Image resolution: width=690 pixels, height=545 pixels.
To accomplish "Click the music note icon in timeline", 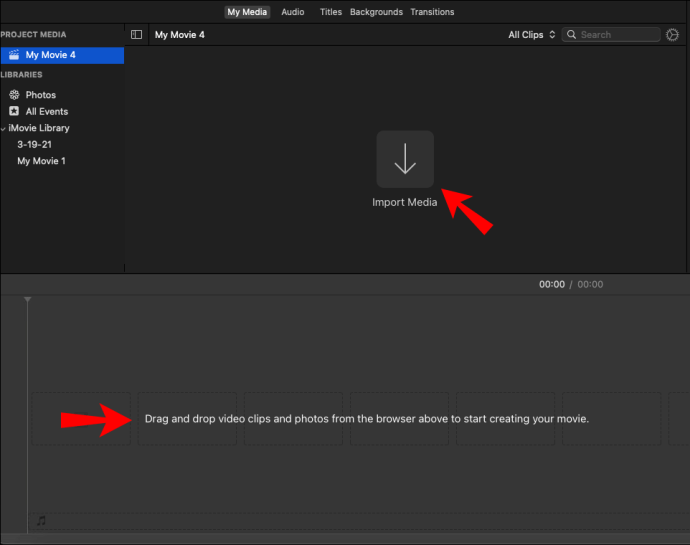I will tap(41, 520).
